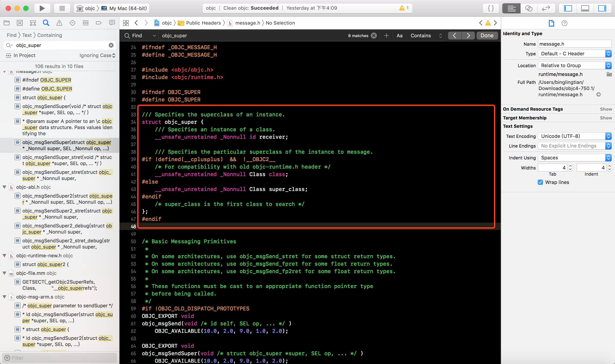
Task: Open the Assistant editor overlapping circles
Action: [529, 8]
